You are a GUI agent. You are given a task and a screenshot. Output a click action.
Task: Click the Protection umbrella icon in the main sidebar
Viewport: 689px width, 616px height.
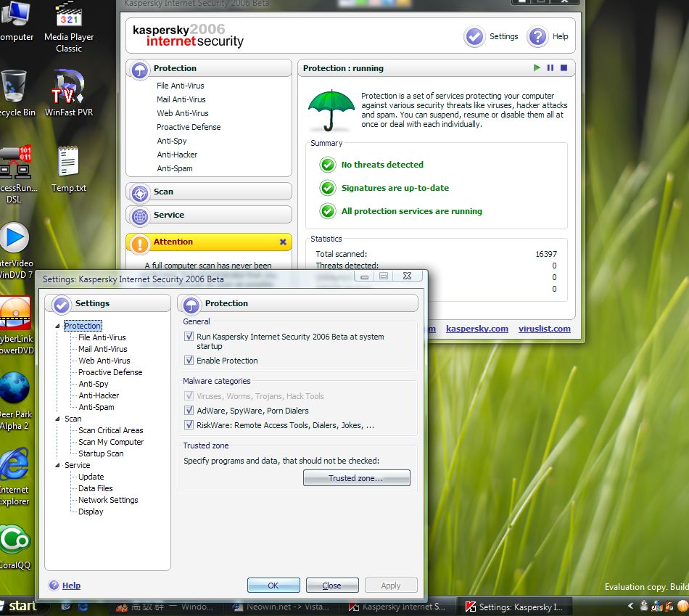coord(140,70)
